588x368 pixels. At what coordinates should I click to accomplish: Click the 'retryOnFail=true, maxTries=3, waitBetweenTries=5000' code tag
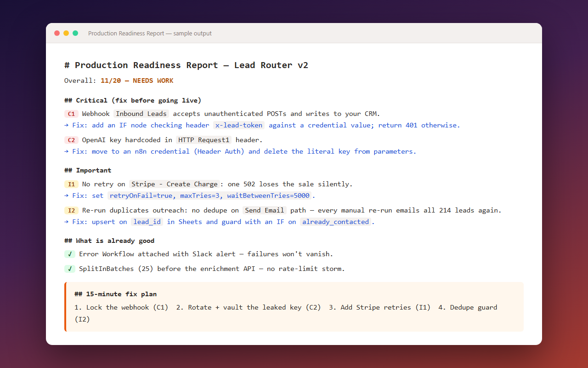[209, 195]
